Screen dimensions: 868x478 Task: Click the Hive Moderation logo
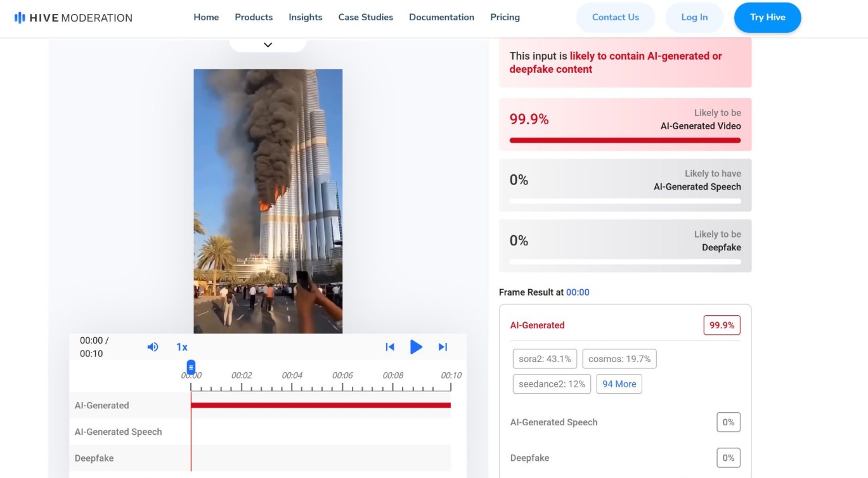[x=72, y=18]
